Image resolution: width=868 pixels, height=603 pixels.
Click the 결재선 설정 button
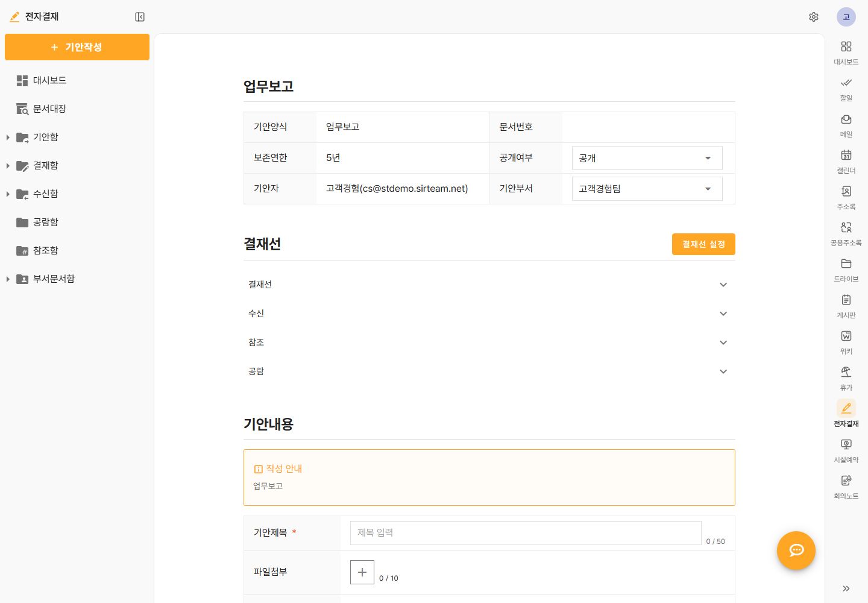[x=703, y=244]
